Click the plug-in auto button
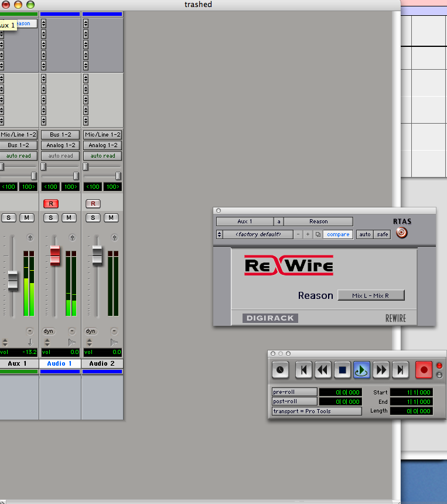447x504 pixels. tap(365, 234)
